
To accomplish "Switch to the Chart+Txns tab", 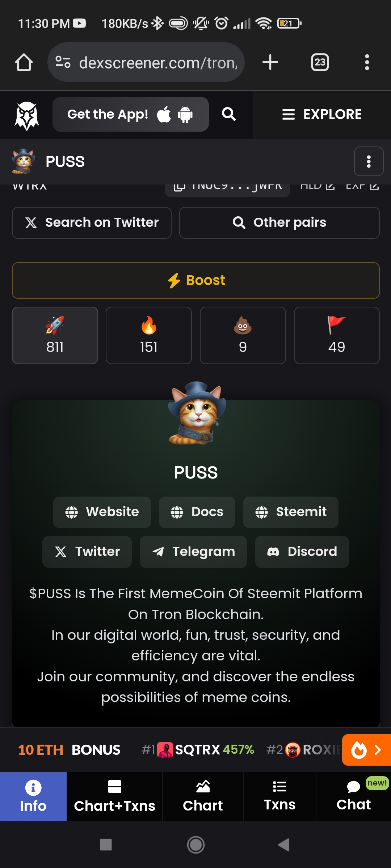I will point(115,797).
